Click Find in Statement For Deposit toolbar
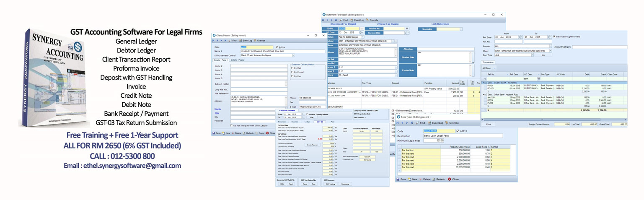The height and width of the screenshot is (200, 644). pos(344,20)
